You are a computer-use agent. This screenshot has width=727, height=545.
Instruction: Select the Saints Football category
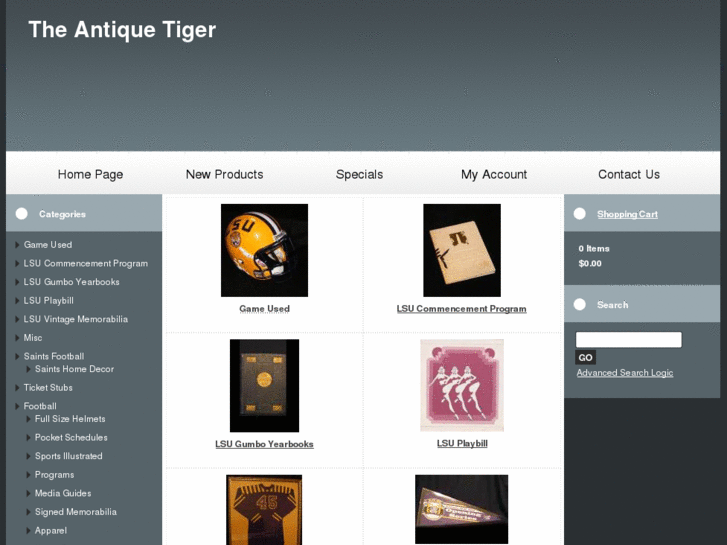[x=54, y=356]
